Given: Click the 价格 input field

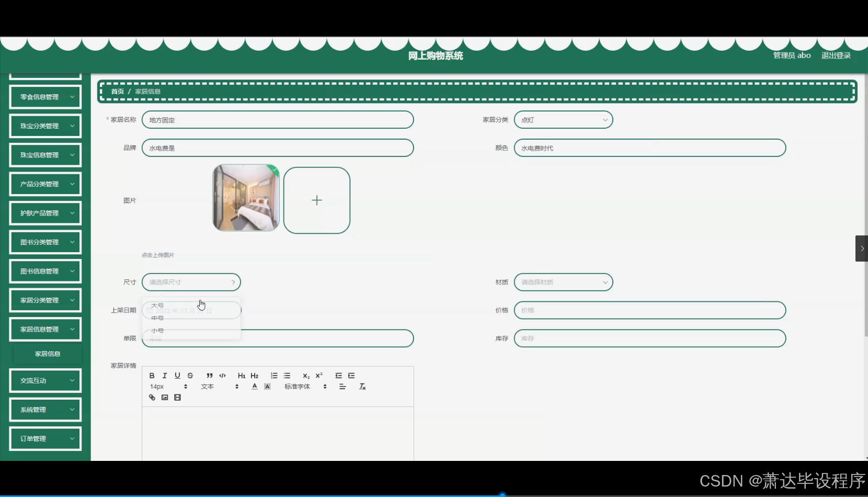Looking at the screenshot, I should 650,310.
